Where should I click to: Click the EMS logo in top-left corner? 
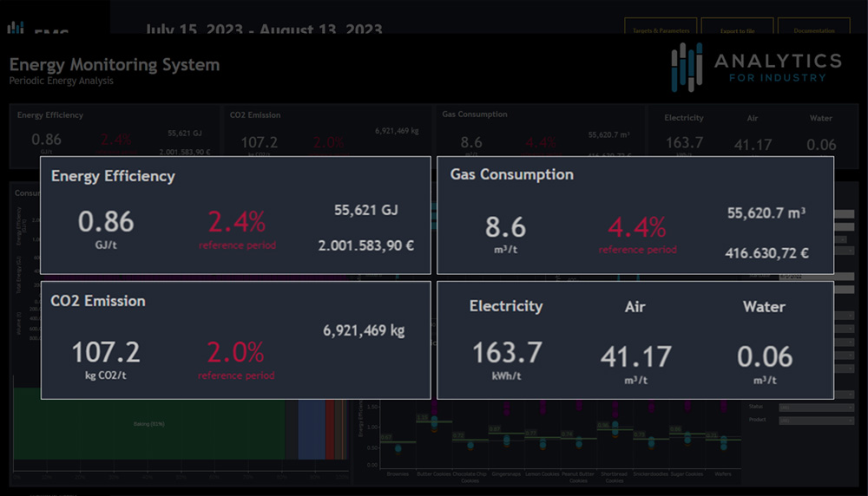[35, 29]
